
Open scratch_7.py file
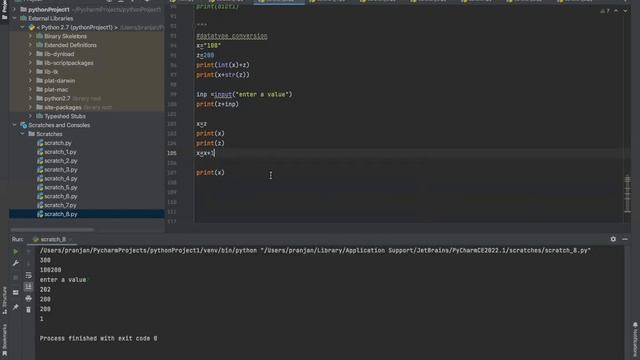tap(60, 205)
